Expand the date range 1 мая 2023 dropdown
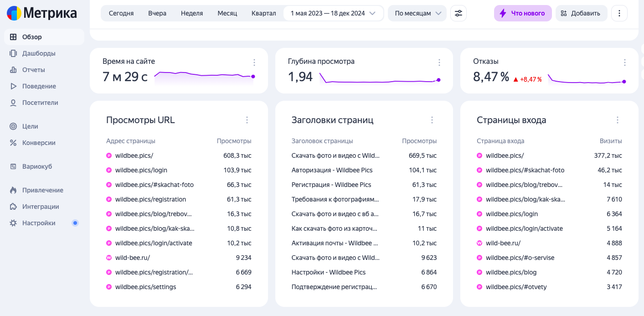The image size is (644, 316). [x=333, y=13]
